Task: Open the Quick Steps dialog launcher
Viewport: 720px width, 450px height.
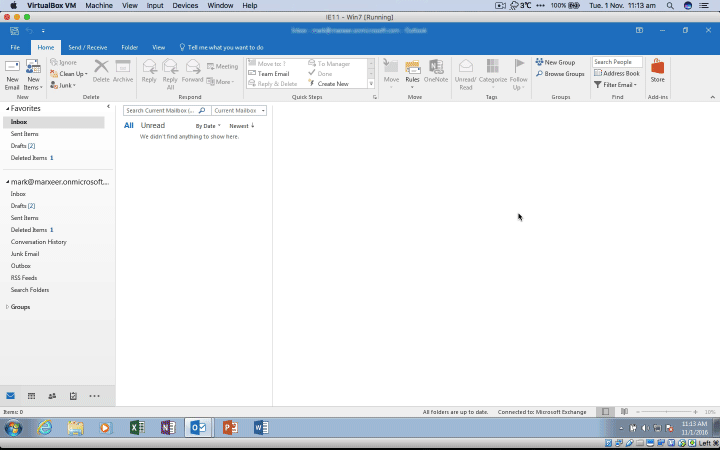Action: [375, 97]
